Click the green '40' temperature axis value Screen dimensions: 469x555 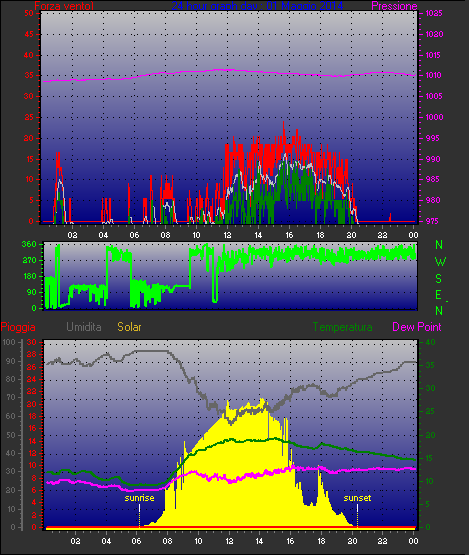(430, 342)
